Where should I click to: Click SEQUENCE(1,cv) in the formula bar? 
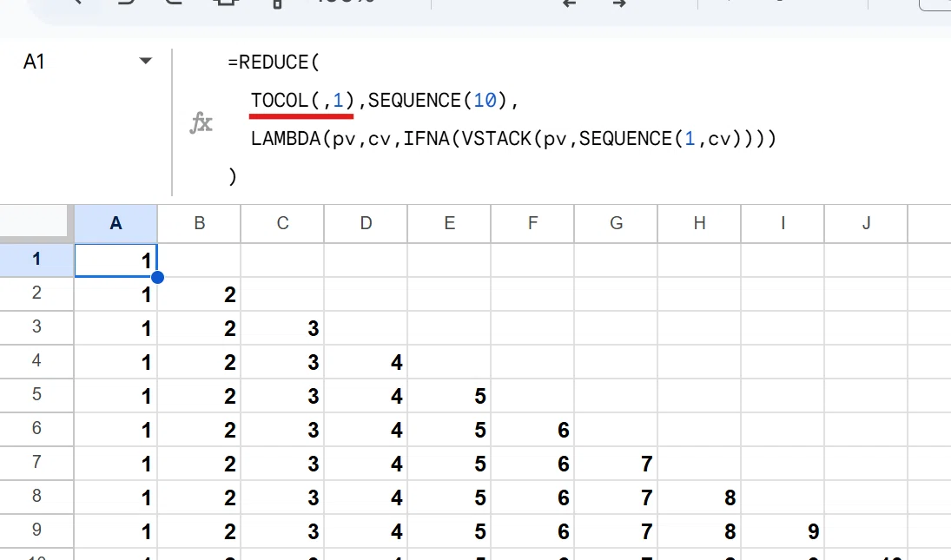[660, 139]
